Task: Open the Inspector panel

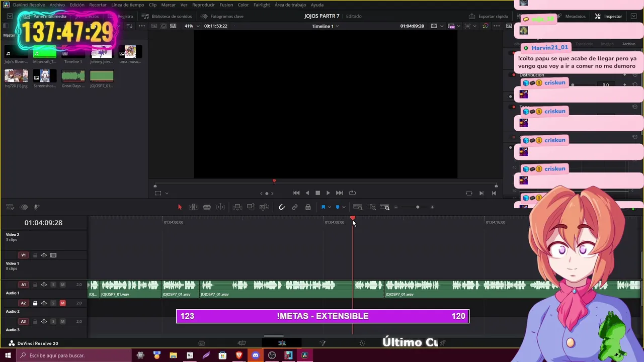Action: coord(608,16)
